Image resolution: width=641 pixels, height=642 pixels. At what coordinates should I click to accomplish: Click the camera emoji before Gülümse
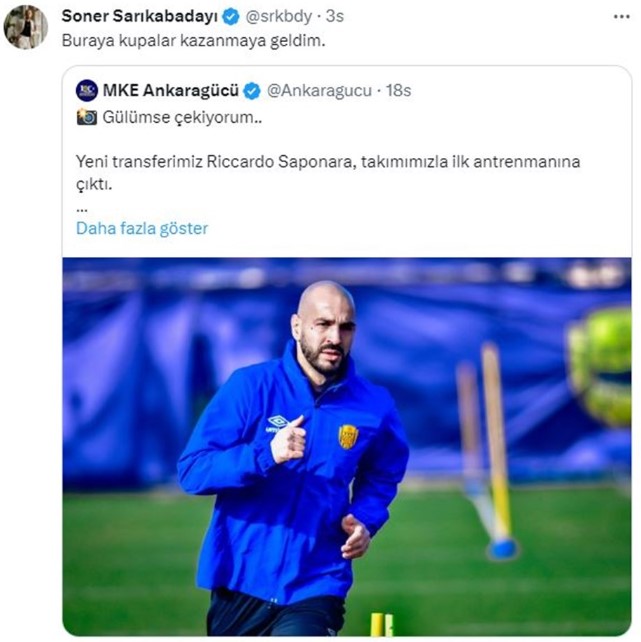pyautogui.click(x=87, y=117)
